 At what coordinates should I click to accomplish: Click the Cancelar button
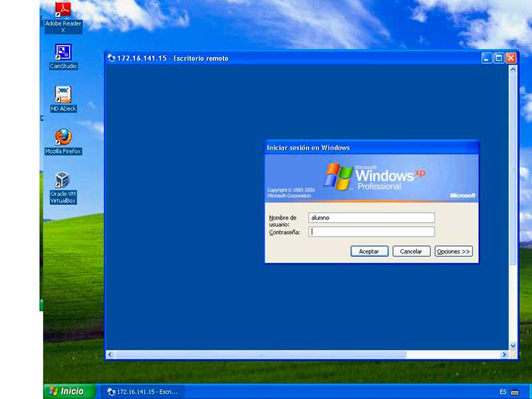click(411, 251)
